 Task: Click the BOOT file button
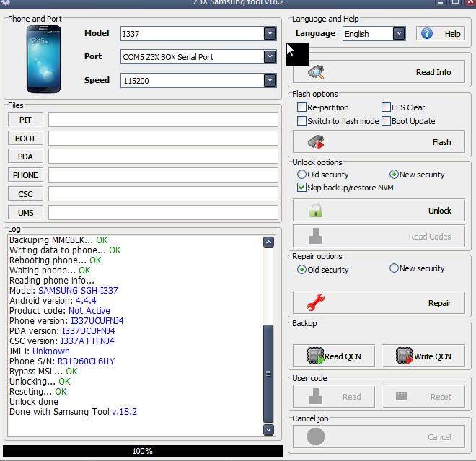(x=25, y=139)
